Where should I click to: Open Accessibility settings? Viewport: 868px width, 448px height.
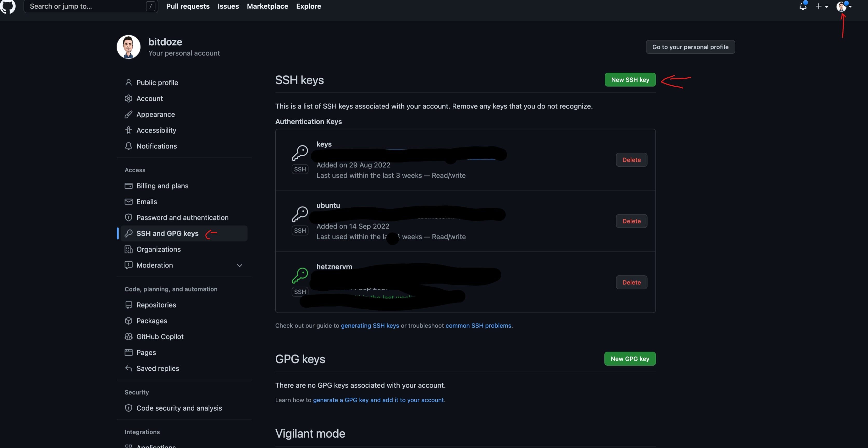pos(156,130)
